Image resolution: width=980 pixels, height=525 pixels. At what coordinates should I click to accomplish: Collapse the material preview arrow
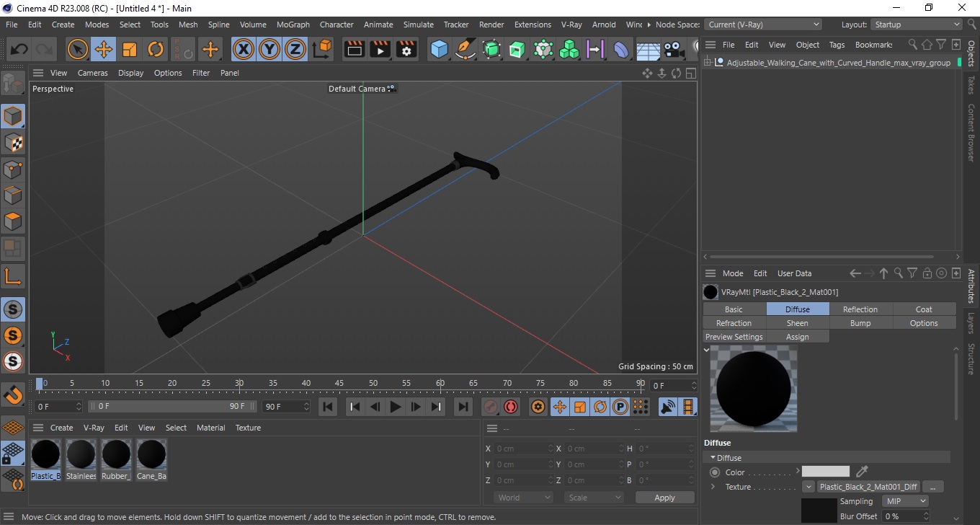(x=706, y=350)
